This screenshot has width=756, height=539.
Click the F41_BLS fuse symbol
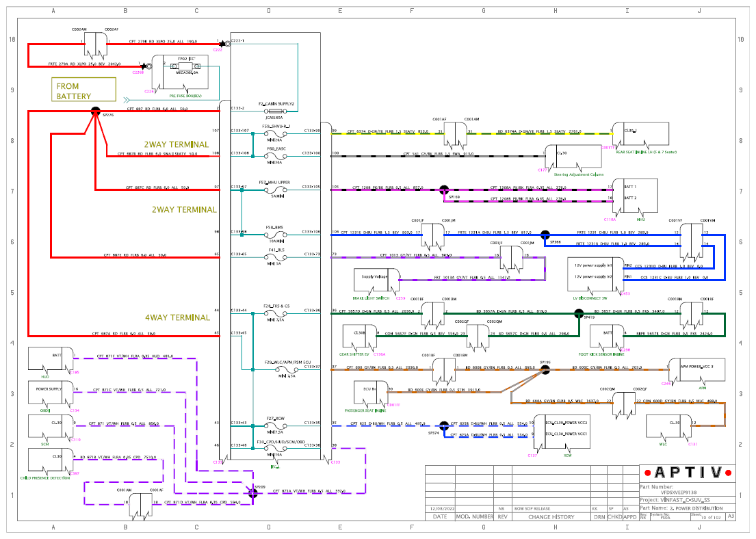coord(276,257)
